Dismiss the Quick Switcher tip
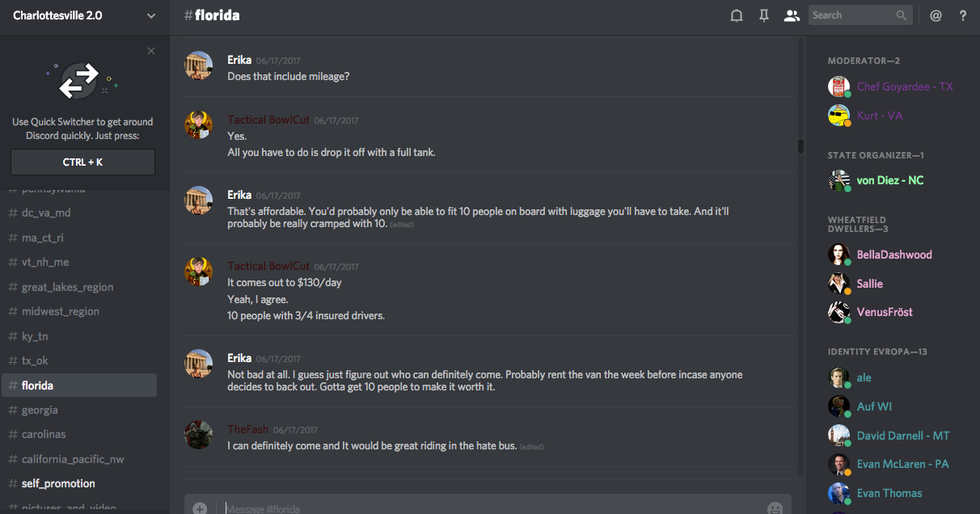This screenshot has width=980, height=514. [x=151, y=51]
